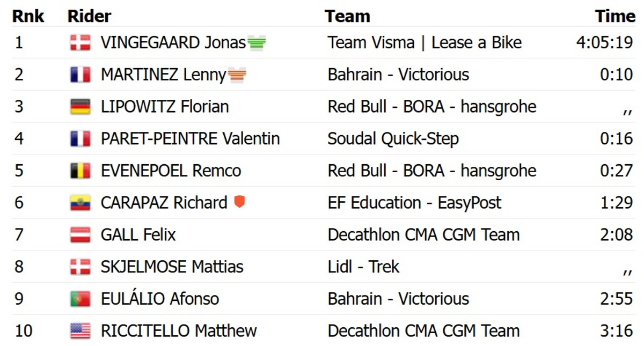Image resolution: width=644 pixels, height=346 pixels.
Task: Open rider VINGEGAARD Jonas profile link
Action: click(x=173, y=43)
